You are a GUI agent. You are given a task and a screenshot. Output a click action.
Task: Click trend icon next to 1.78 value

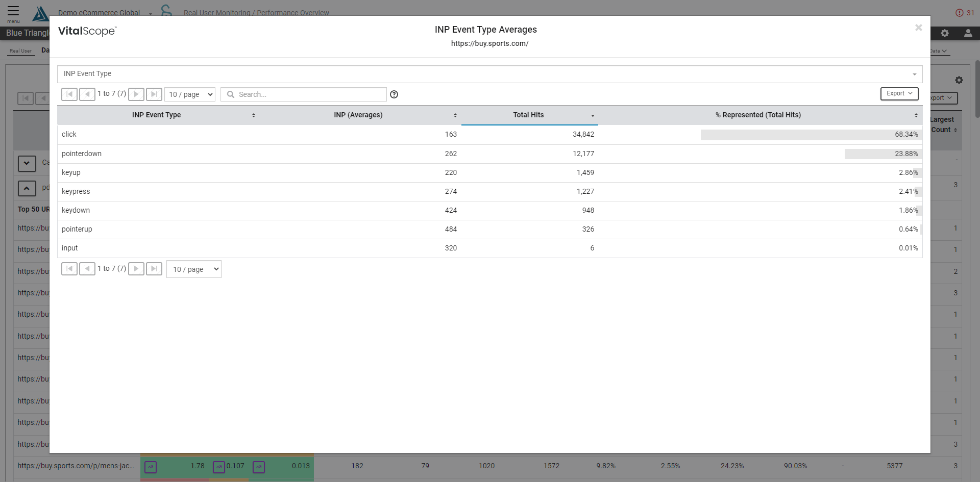[x=151, y=467]
